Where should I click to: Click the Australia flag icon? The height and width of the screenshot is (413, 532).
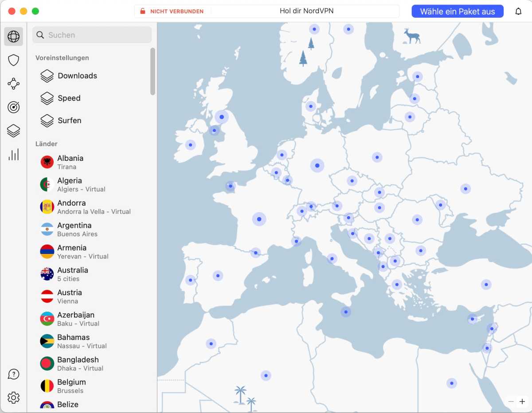pos(47,274)
